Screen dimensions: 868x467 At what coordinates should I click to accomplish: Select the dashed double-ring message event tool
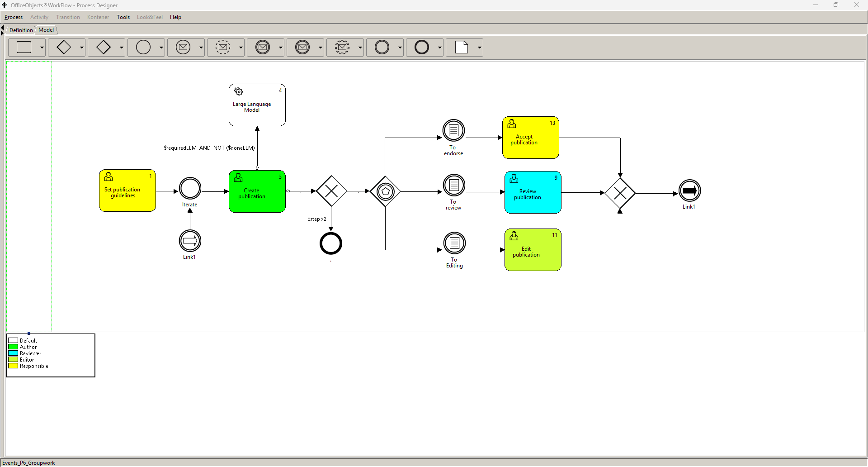pyautogui.click(x=342, y=47)
